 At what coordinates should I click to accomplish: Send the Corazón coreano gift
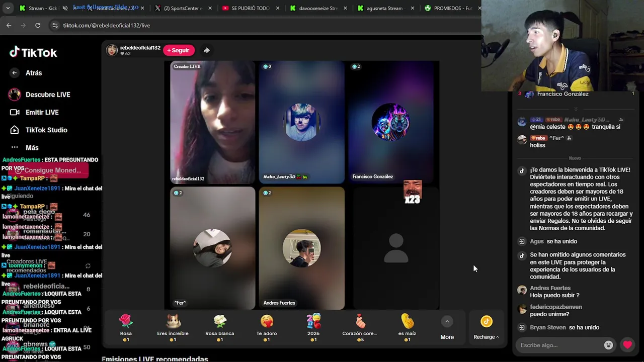coord(360,327)
